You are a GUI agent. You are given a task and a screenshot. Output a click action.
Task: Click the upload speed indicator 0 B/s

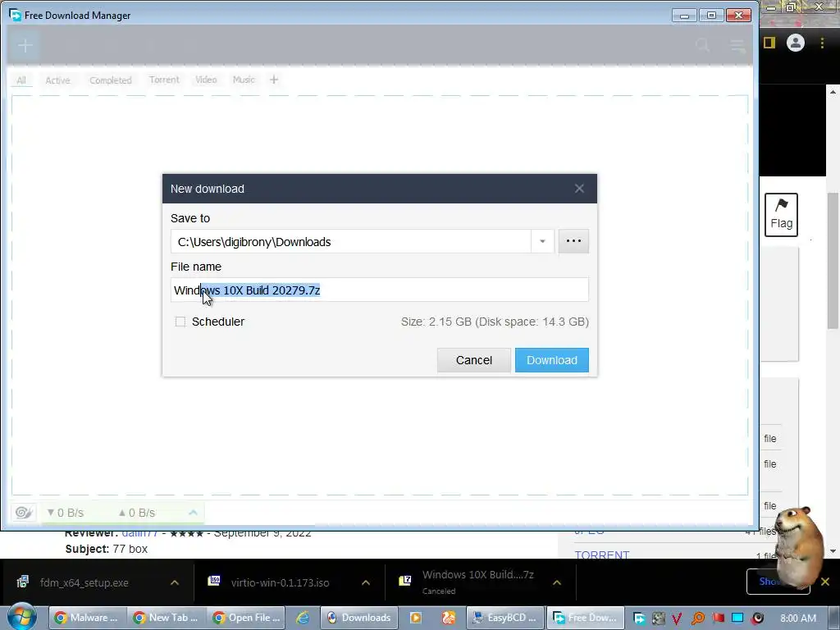(x=137, y=513)
